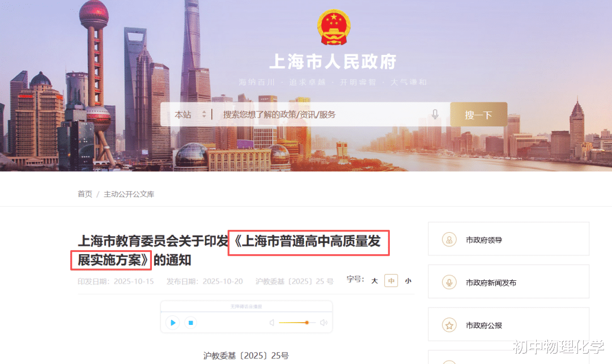Click the low volume speaker icon
Viewport: 612px width, 364px height.
pyautogui.click(x=272, y=323)
